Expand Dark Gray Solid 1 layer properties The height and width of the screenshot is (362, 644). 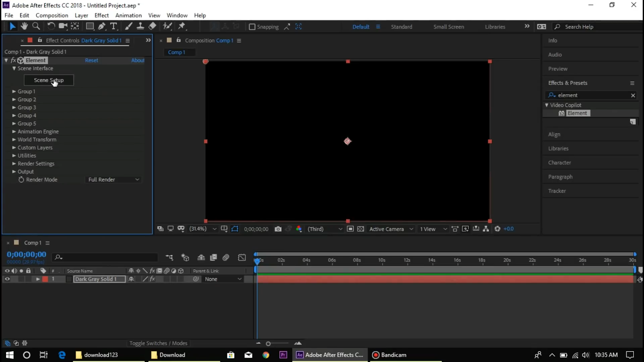click(x=38, y=279)
